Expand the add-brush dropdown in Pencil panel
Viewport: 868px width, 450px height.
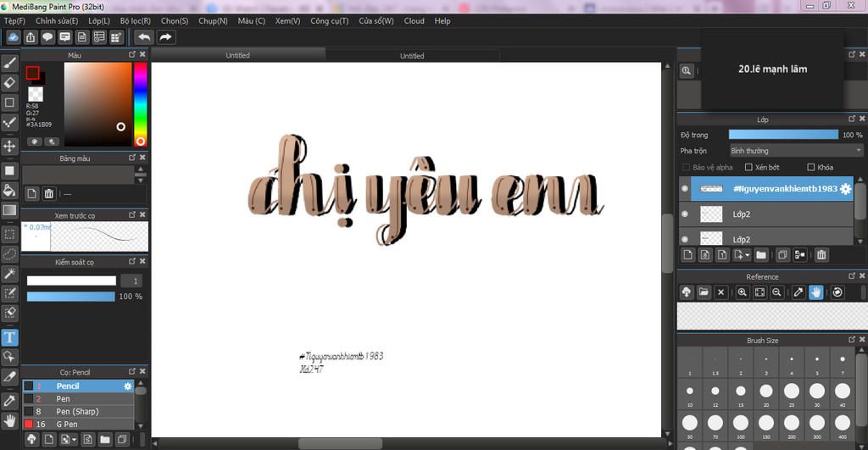[x=75, y=440]
